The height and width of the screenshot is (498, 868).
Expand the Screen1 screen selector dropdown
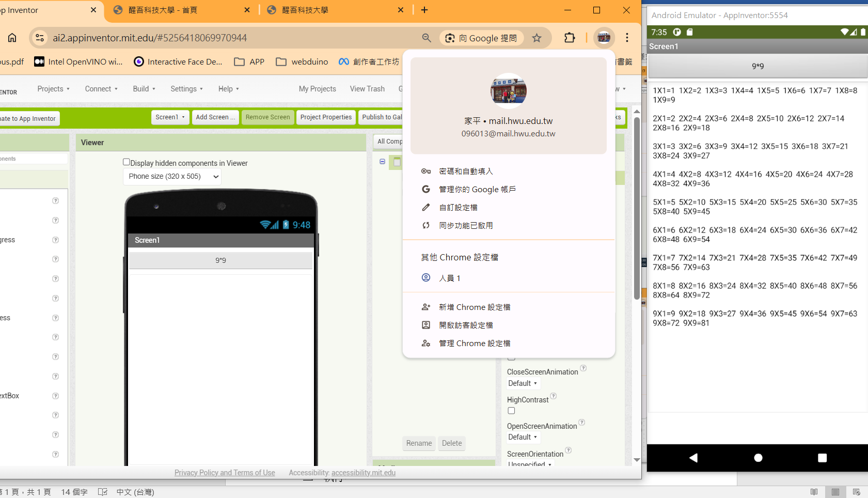click(170, 118)
